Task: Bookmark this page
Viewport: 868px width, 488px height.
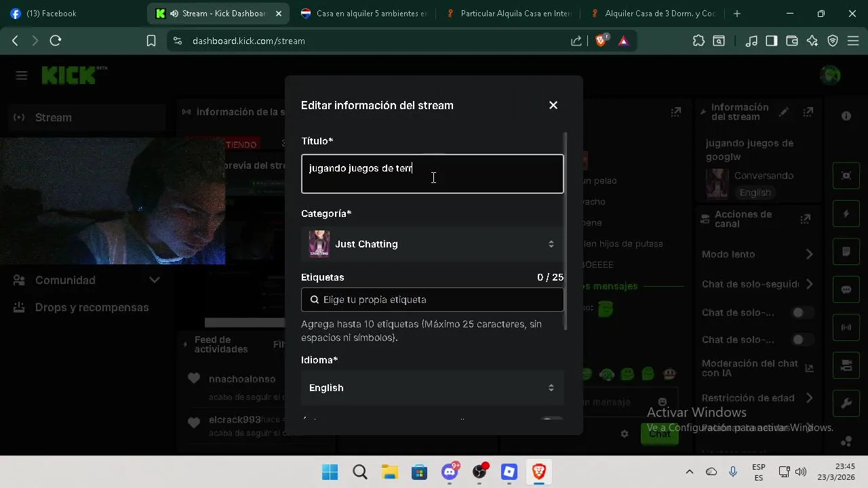Action: (x=151, y=41)
